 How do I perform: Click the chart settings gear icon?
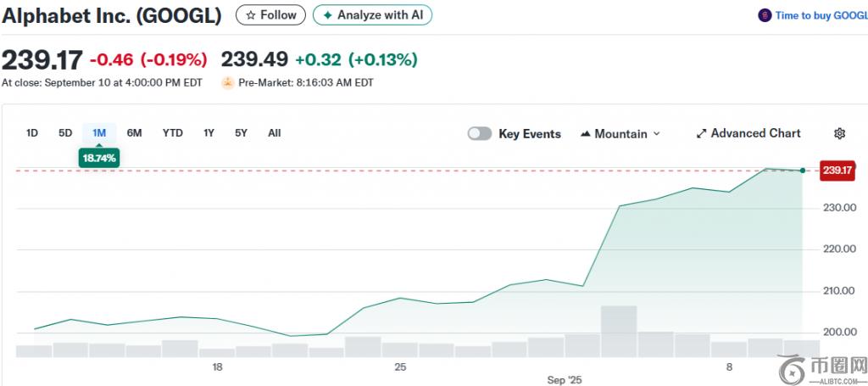[x=839, y=133]
